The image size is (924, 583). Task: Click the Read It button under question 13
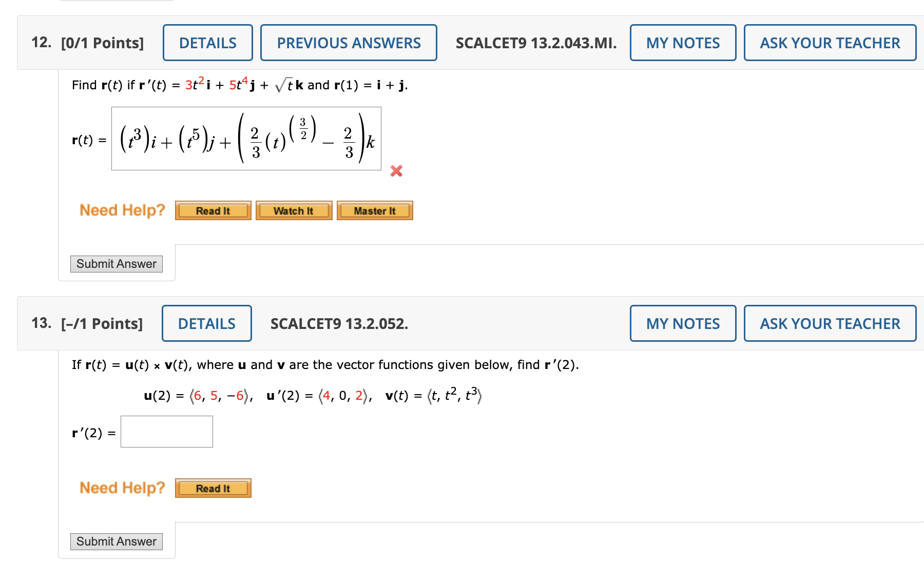(213, 488)
